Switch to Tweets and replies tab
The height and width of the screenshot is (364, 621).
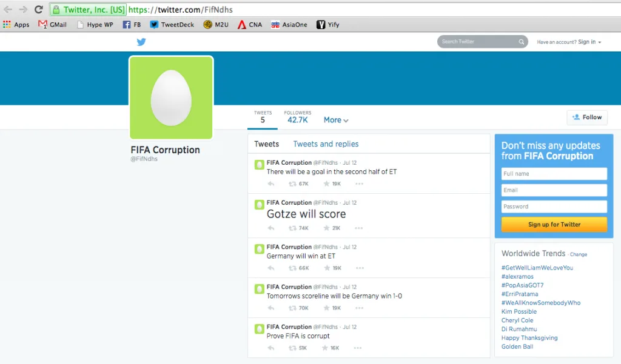coord(326,144)
